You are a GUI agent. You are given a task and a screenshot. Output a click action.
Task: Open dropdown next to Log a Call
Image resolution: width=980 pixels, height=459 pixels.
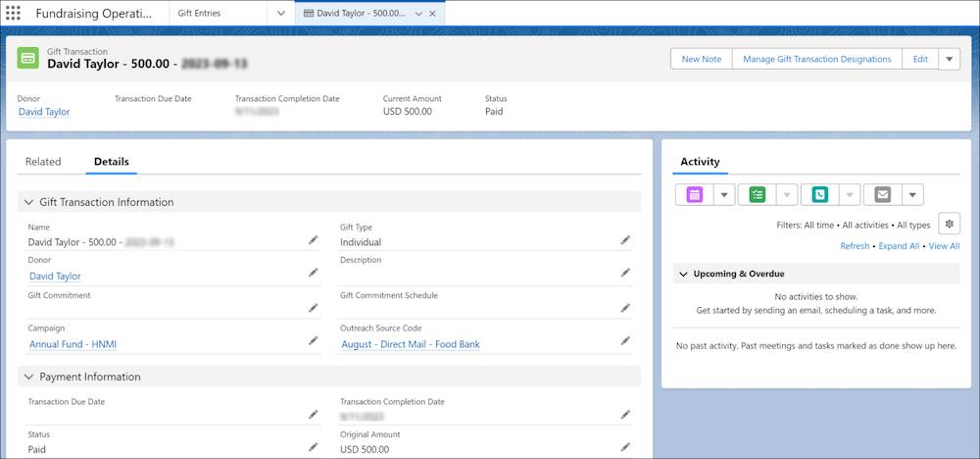pyautogui.click(x=850, y=194)
